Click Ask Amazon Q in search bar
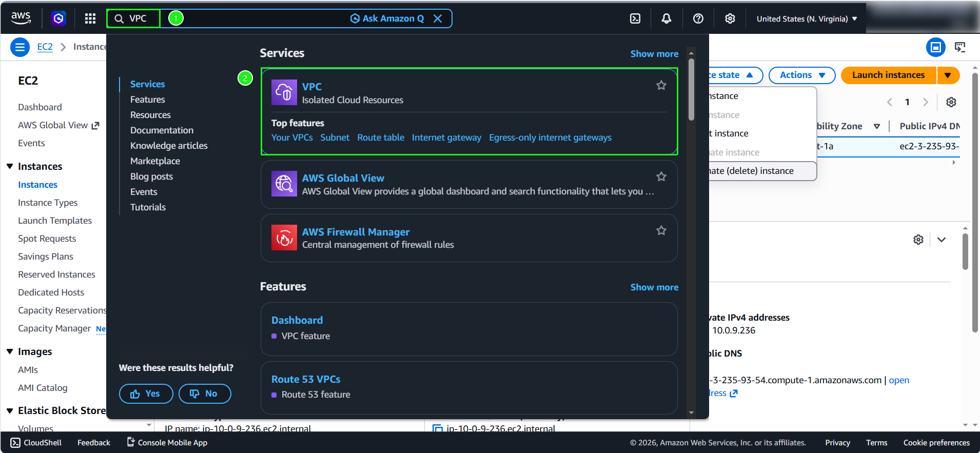Screen dimensions: 980x453 tap(387, 18)
